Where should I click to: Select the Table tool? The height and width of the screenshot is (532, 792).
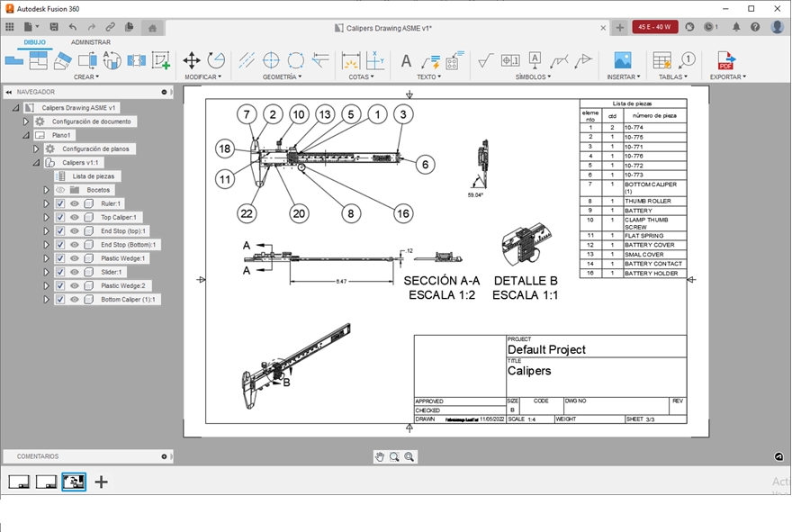[661, 60]
